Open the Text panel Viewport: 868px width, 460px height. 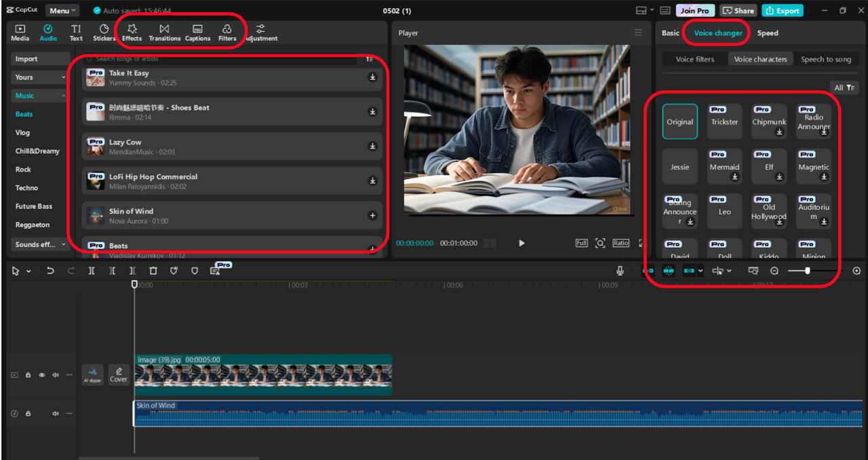(76, 33)
